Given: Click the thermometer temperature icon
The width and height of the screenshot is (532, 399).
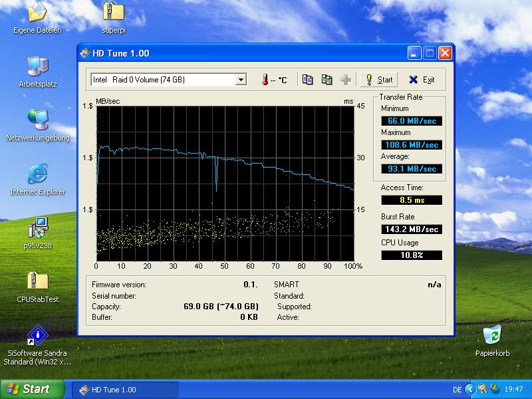Looking at the screenshot, I should (265, 80).
